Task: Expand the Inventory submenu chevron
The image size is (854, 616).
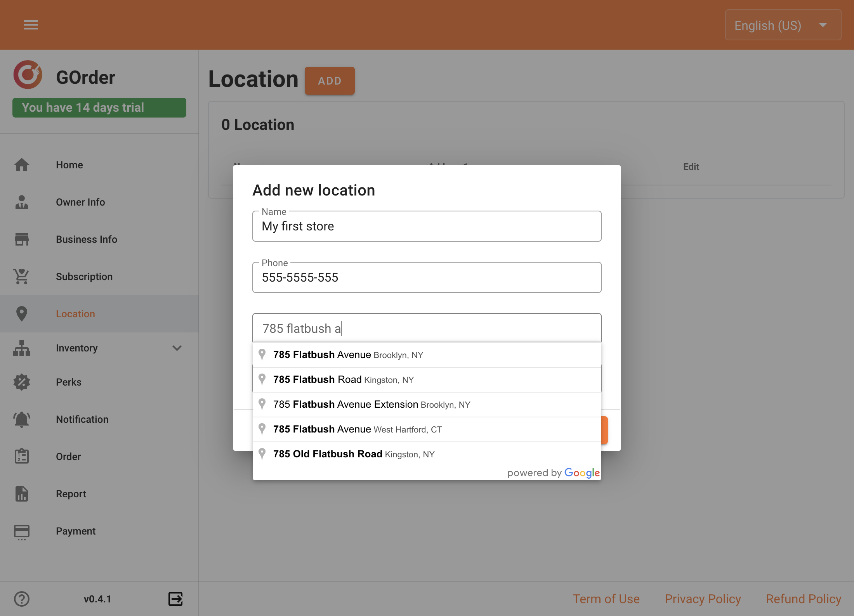Action: point(177,348)
